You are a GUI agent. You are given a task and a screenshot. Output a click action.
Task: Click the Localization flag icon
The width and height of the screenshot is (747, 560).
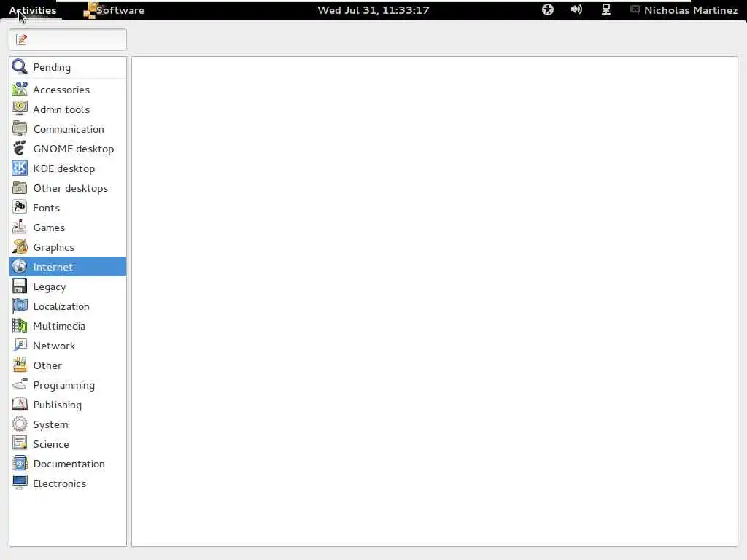pyautogui.click(x=20, y=306)
